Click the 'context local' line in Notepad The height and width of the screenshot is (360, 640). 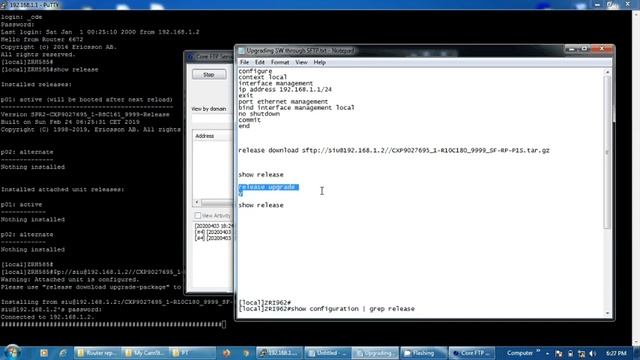pos(263,77)
